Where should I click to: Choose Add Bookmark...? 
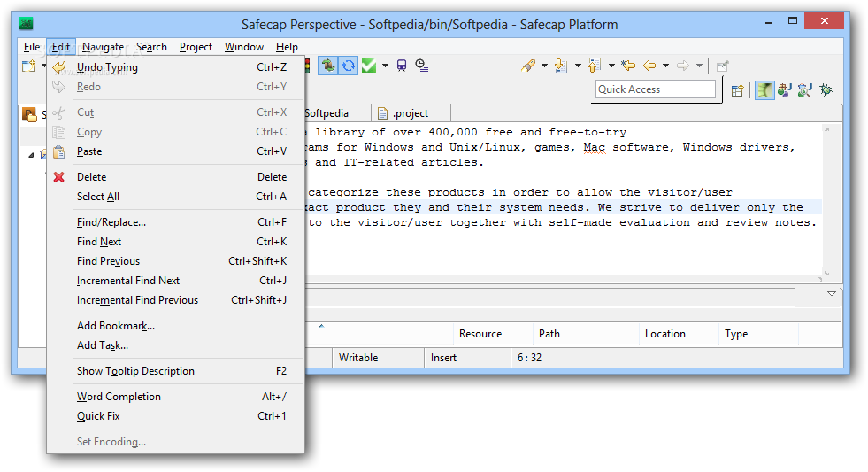[175, 325]
